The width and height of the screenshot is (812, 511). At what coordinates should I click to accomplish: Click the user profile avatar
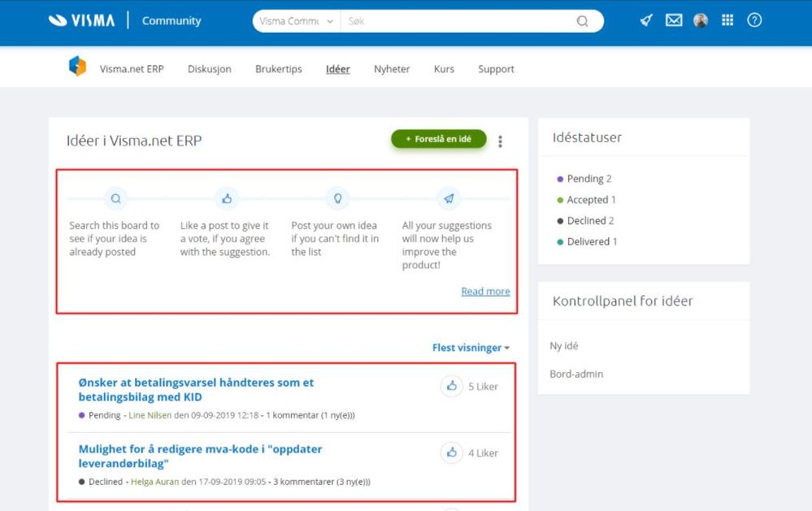tap(701, 21)
